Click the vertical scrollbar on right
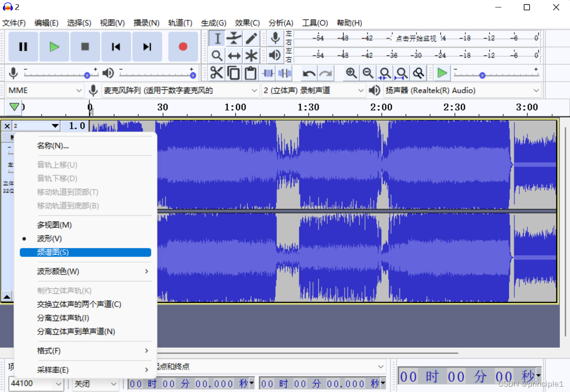 565,231
